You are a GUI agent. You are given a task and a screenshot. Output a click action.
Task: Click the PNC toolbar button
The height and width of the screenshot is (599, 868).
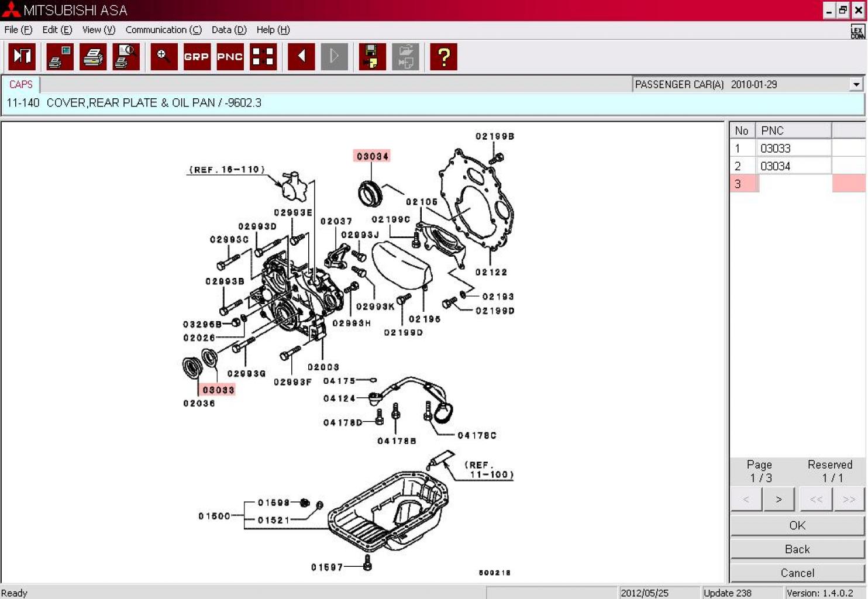pyautogui.click(x=230, y=57)
